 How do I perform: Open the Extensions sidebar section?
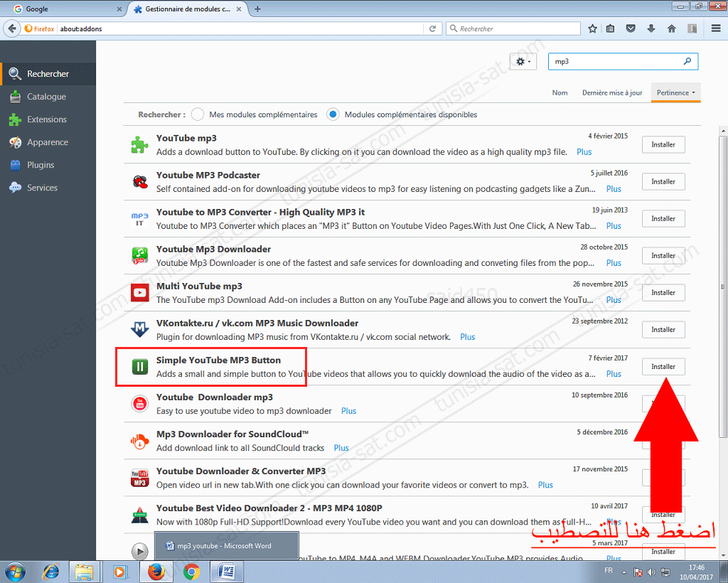point(48,119)
